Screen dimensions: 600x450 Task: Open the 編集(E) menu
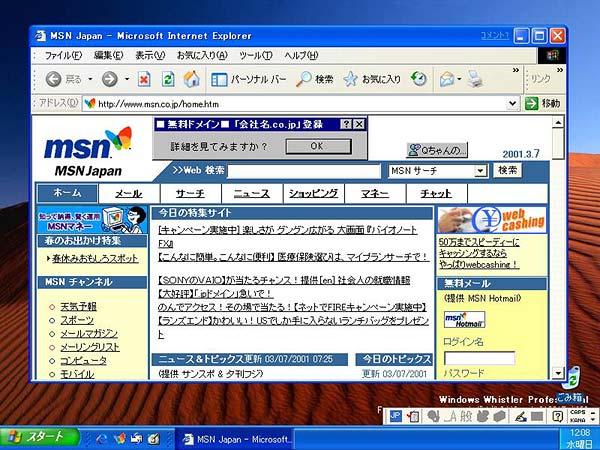[x=108, y=55]
